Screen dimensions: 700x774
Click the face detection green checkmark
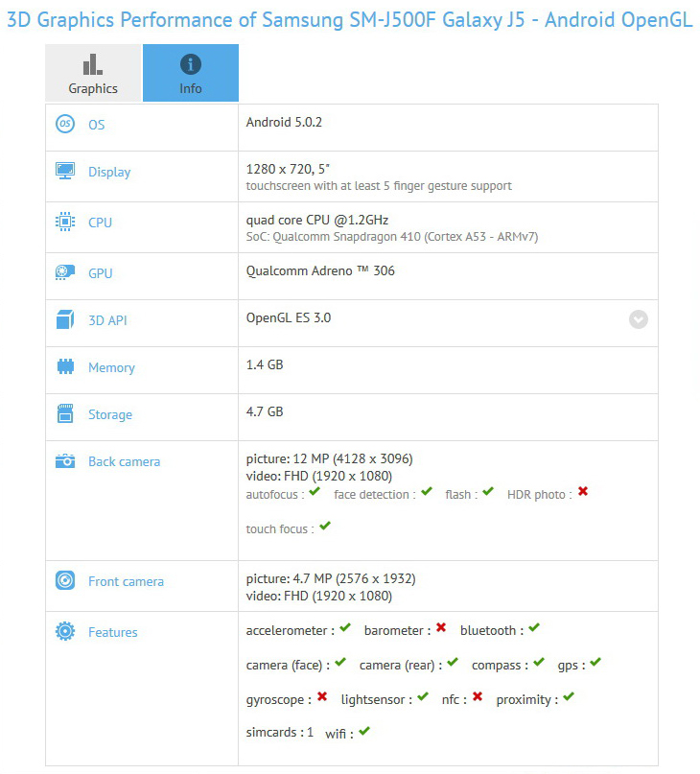coord(427,492)
